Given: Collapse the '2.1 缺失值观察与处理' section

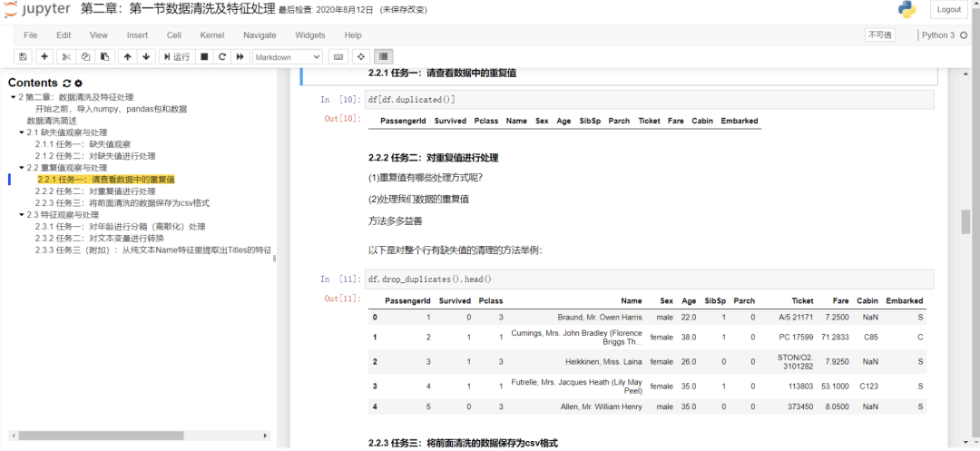Looking at the screenshot, I should (21, 132).
